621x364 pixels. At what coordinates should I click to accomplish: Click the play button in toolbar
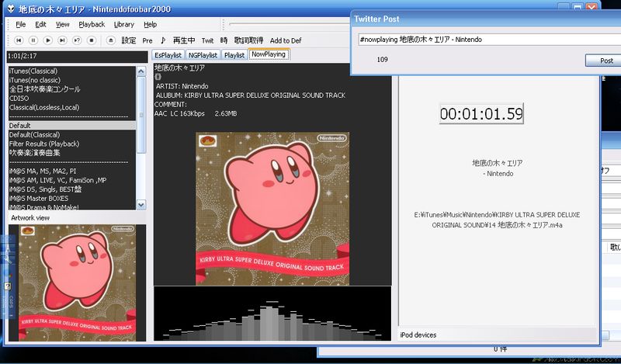pos(48,40)
